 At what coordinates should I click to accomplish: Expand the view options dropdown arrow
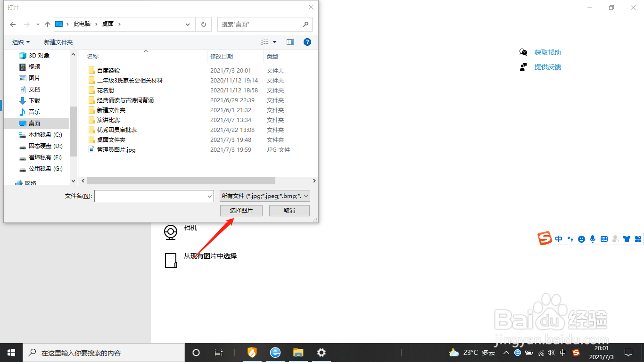pos(275,42)
